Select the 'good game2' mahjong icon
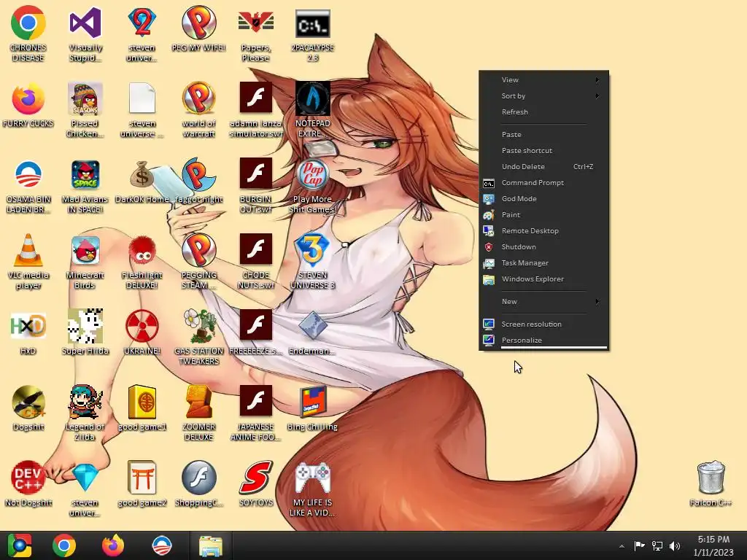747x560 pixels. coord(142,484)
